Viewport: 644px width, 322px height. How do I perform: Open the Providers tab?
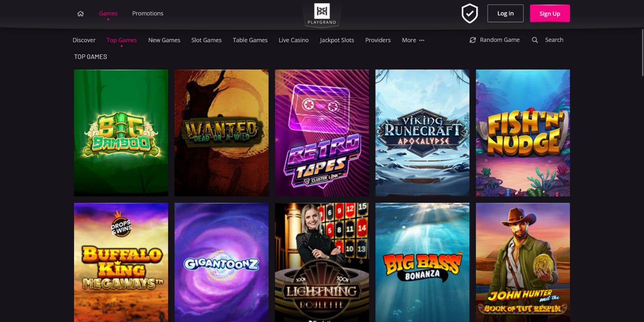(x=378, y=40)
